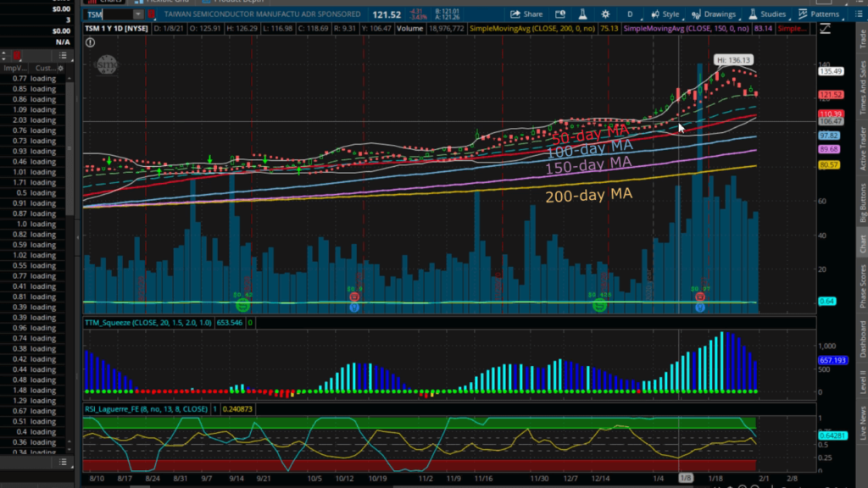Click the watchlist up/down stepper arrows

4,55
